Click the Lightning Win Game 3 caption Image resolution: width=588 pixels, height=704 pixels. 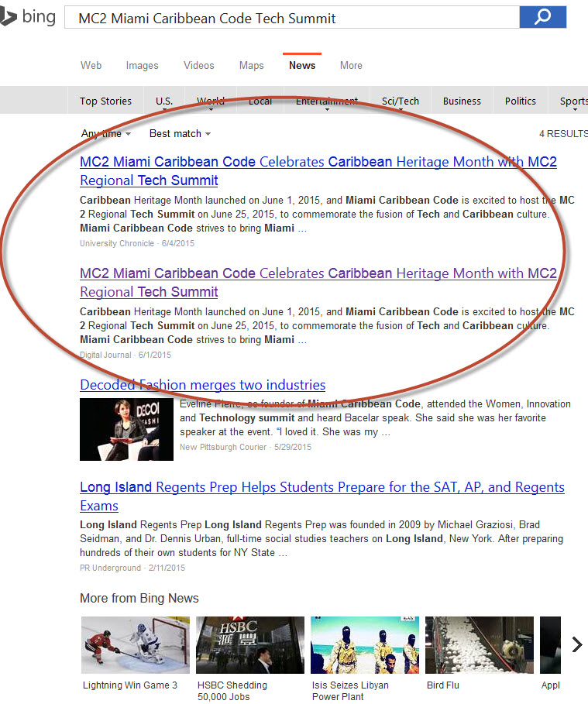(x=130, y=685)
